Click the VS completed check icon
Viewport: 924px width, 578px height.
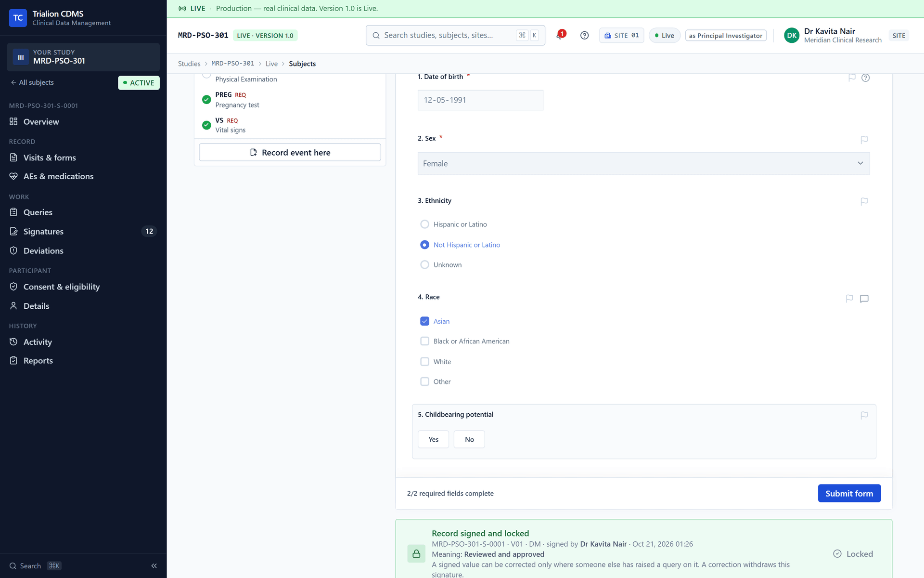pyautogui.click(x=206, y=125)
